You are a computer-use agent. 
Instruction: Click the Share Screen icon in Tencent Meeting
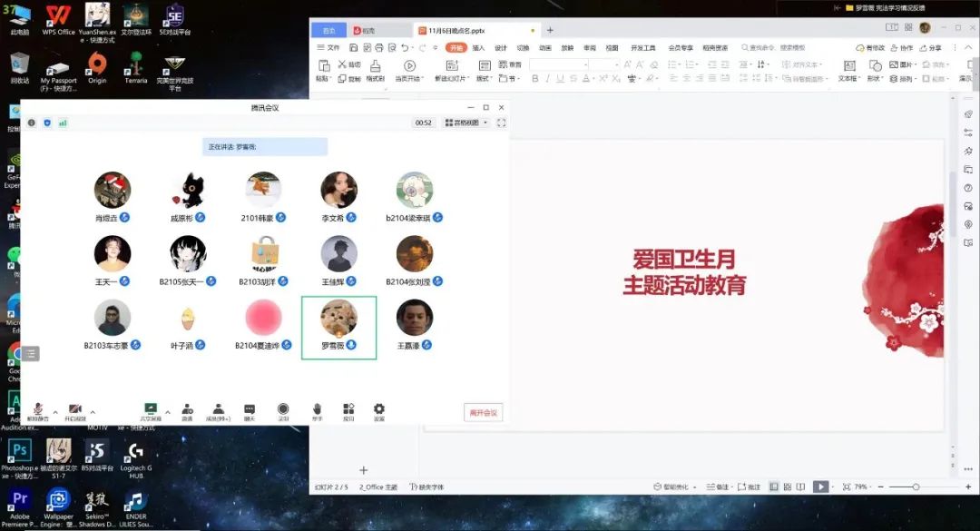coord(151,410)
